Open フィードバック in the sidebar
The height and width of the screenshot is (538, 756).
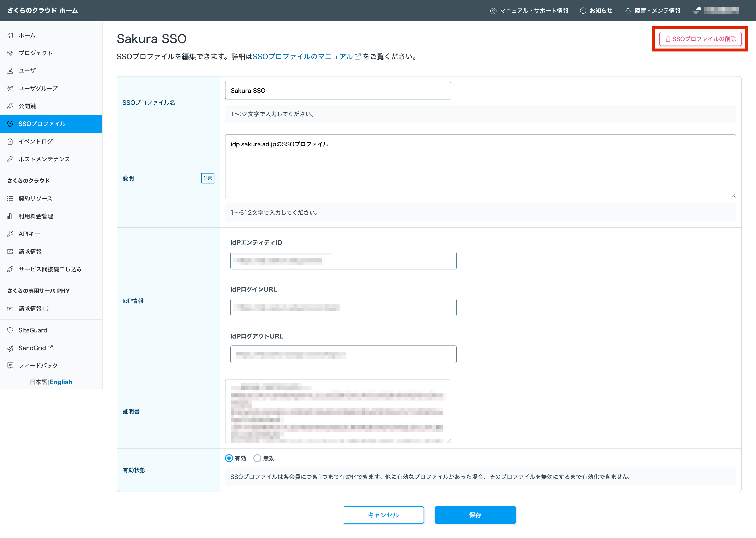coord(51,365)
